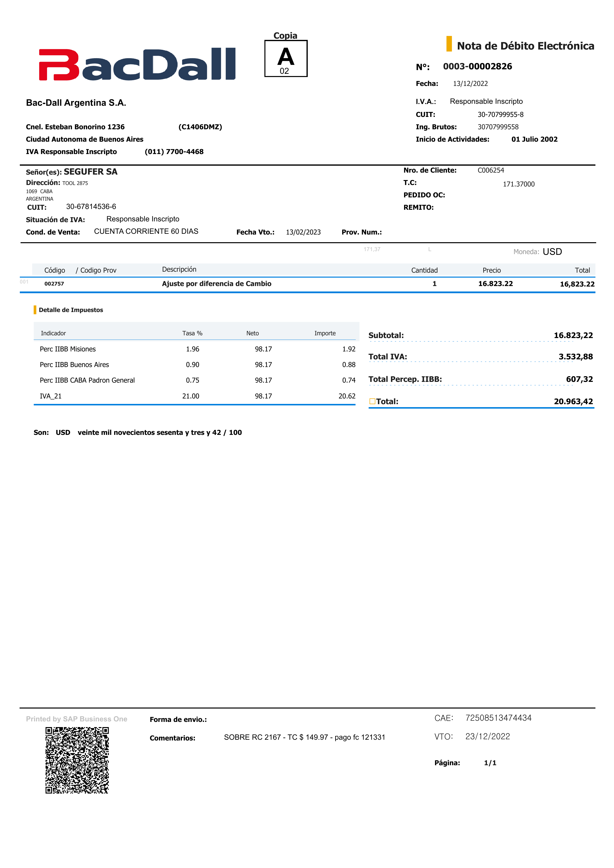
Task: Click the BacDall company logo
Action: click(x=137, y=64)
